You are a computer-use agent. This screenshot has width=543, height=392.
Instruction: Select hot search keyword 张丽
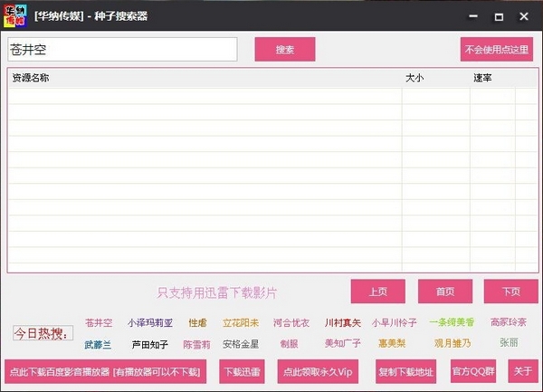(x=509, y=343)
